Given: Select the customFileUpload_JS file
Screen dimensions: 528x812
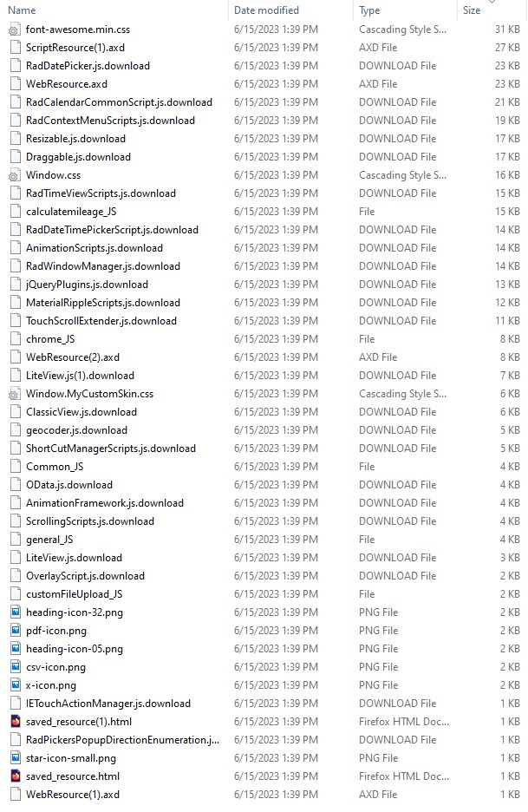Looking at the screenshot, I should coord(74,594).
